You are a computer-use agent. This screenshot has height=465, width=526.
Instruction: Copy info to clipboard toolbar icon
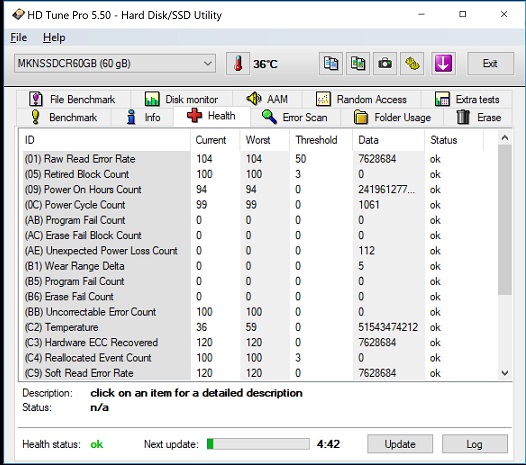pyautogui.click(x=331, y=63)
